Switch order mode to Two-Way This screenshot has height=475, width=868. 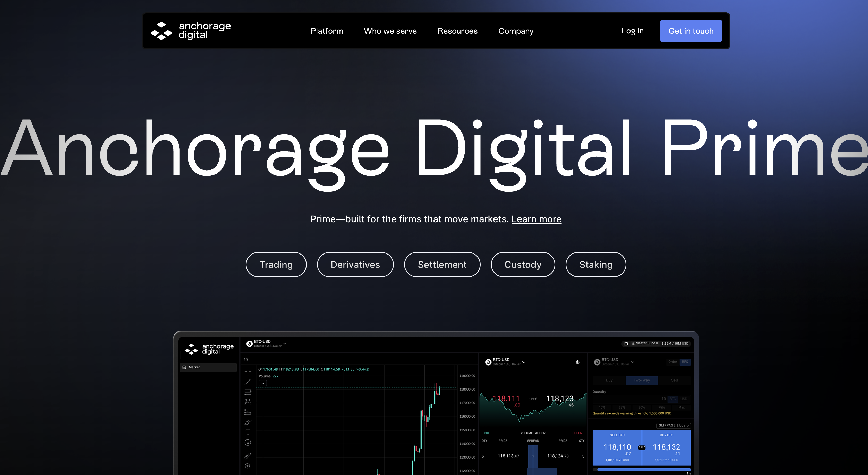(642, 380)
